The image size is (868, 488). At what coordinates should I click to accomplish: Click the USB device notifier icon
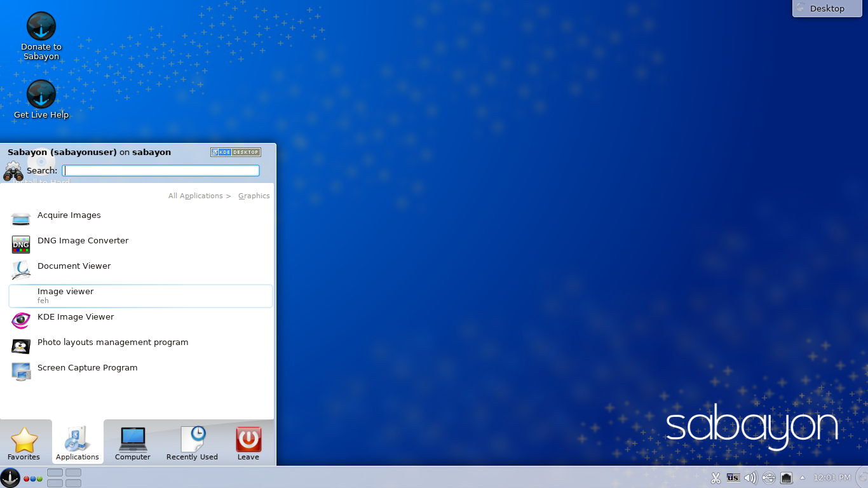point(768,478)
